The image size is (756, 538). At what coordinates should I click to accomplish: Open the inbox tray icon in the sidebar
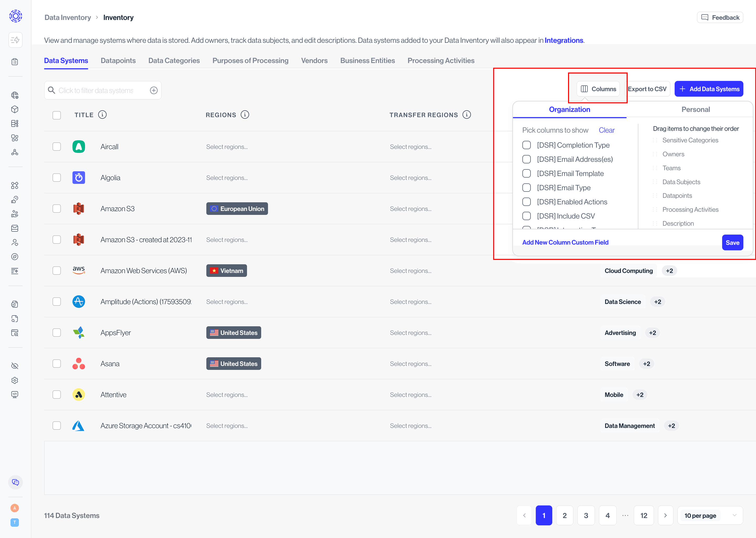coord(15,228)
